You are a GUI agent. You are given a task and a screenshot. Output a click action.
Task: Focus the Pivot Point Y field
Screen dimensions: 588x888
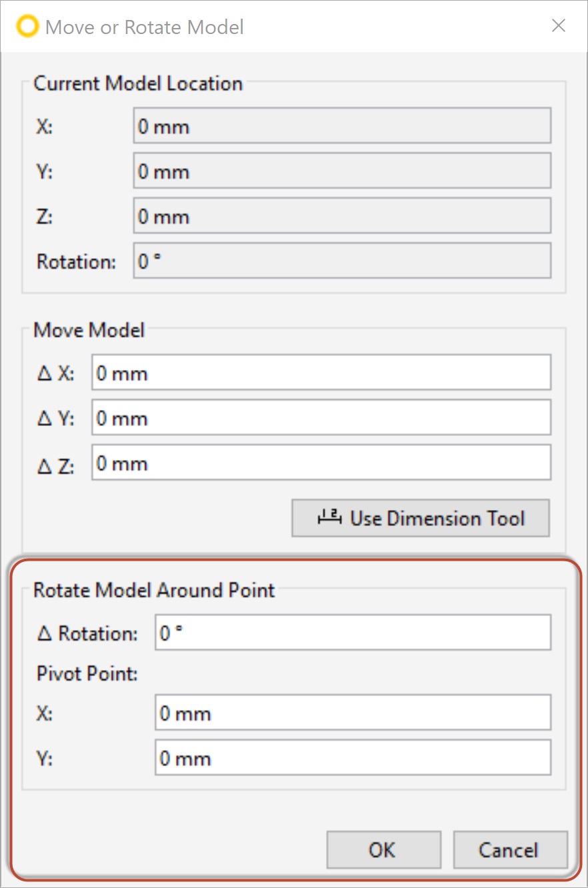(x=353, y=758)
